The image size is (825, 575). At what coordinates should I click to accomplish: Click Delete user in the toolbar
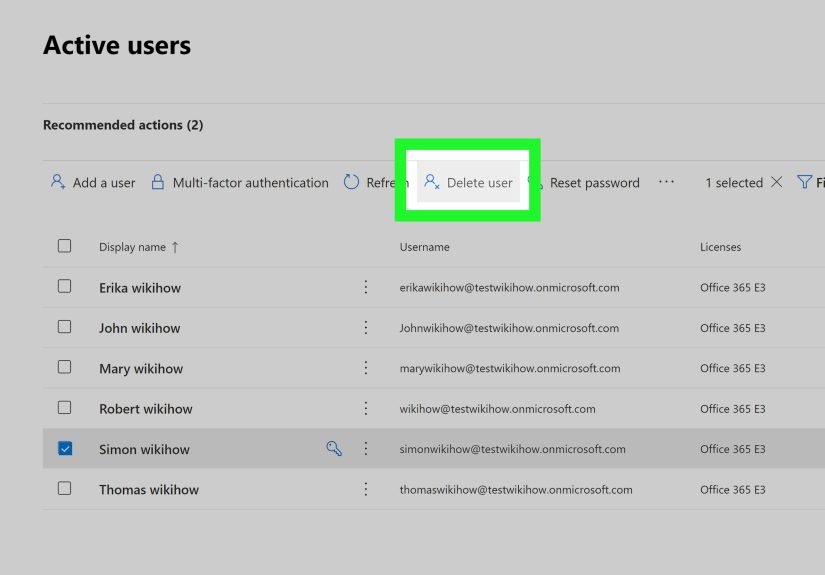(468, 183)
